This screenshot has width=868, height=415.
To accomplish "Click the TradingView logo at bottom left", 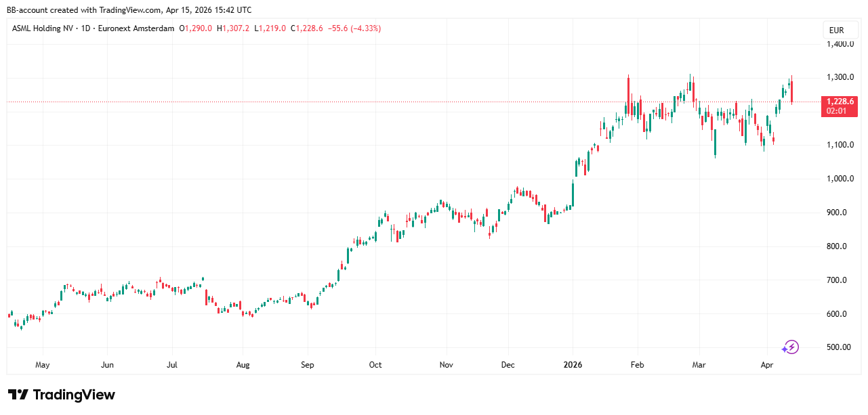I will click(x=62, y=395).
